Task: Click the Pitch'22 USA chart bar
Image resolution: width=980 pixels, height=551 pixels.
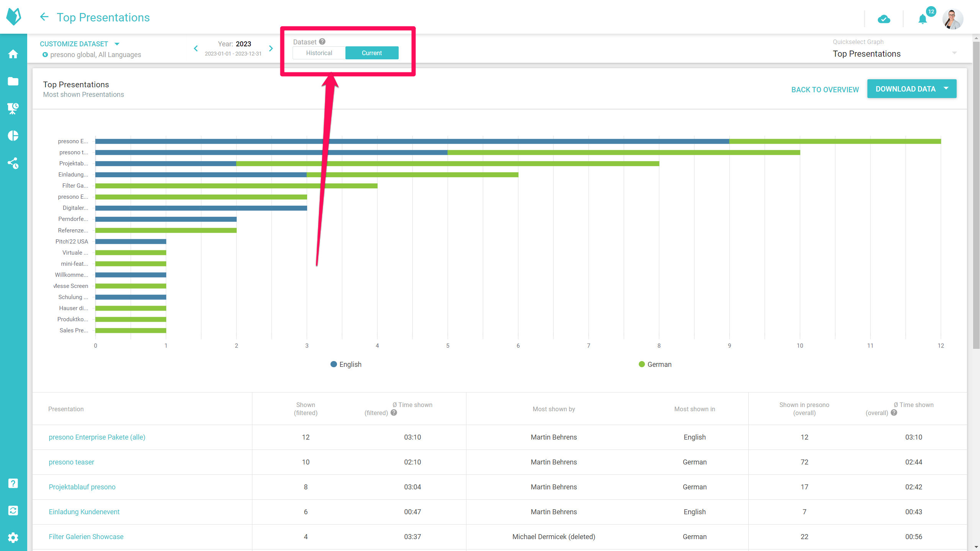Action: 131,242
